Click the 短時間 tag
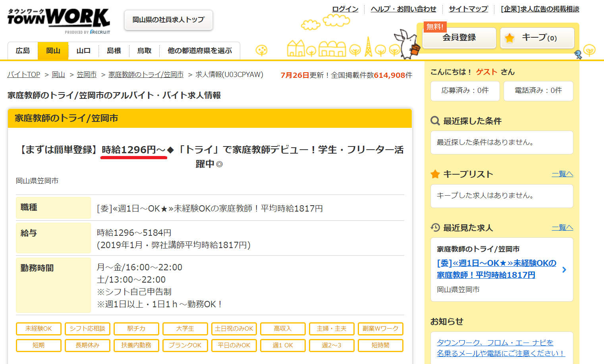This screenshot has height=364, width=604. point(380,345)
